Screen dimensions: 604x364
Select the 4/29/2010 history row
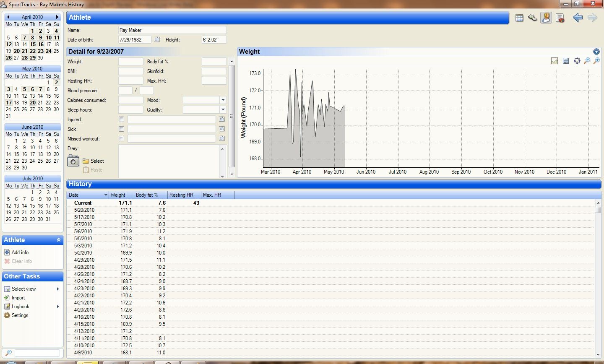click(x=331, y=260)
